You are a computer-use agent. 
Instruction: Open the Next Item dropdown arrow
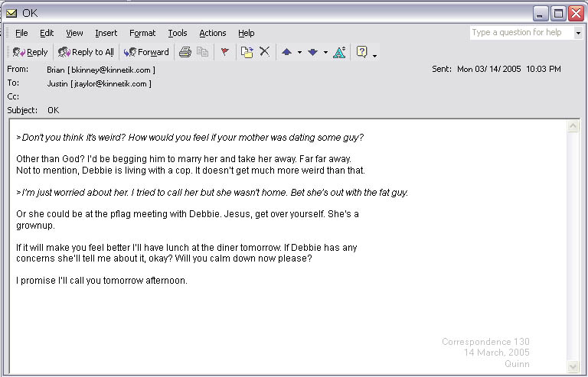(325, 53)
